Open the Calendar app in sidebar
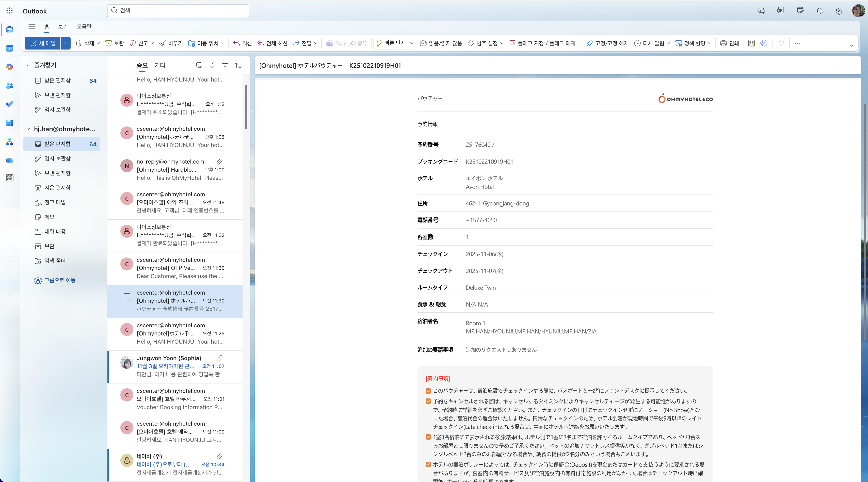The image size is (868, 482). [10, 48]
